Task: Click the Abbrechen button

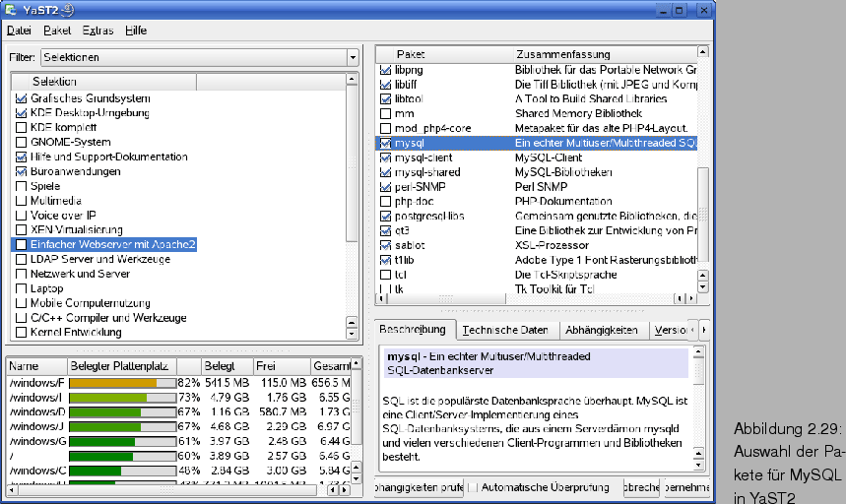Action: 641,487
